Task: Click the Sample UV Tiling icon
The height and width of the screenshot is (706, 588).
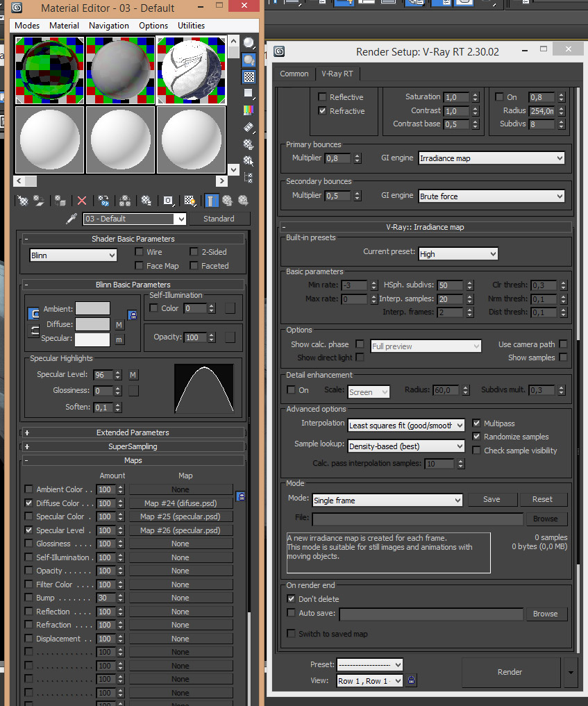Action: 249,93
